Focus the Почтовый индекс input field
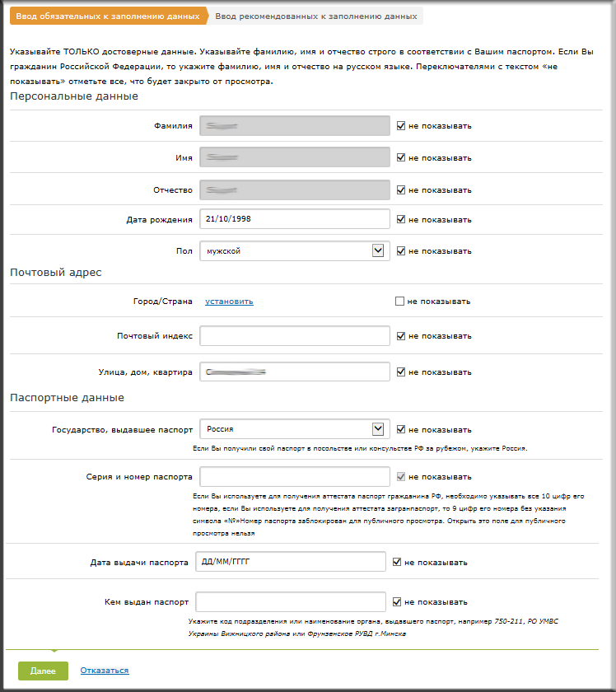The width and height of the screenshot is (616, 692). (294, 336)
